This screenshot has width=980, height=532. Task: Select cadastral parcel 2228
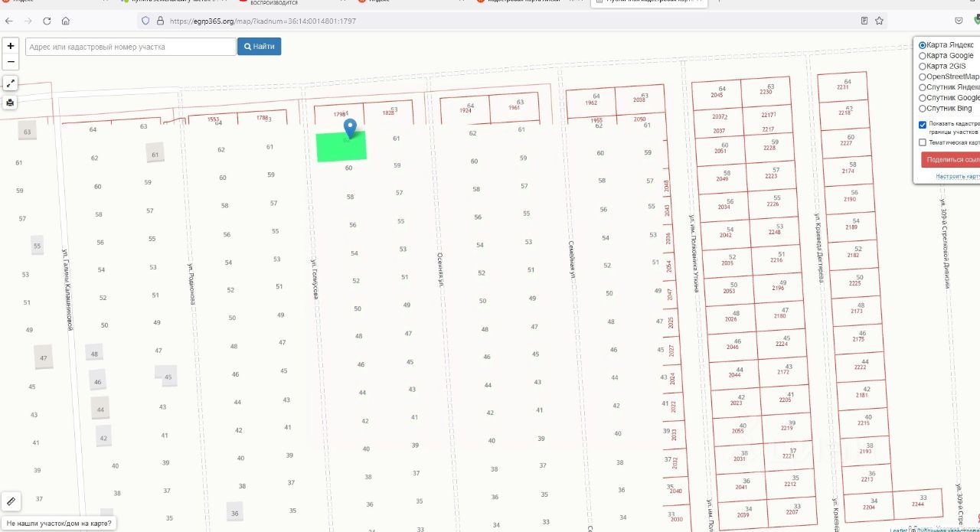point(769,148)
